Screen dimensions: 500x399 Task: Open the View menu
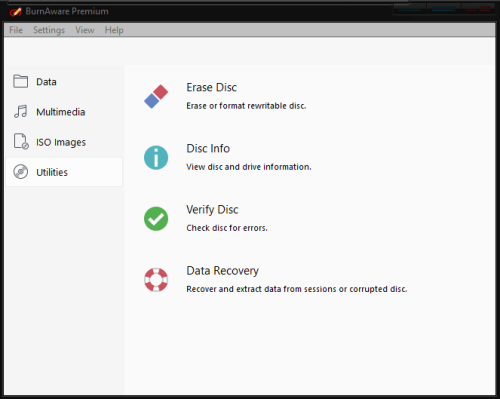[x=85, y=30]
